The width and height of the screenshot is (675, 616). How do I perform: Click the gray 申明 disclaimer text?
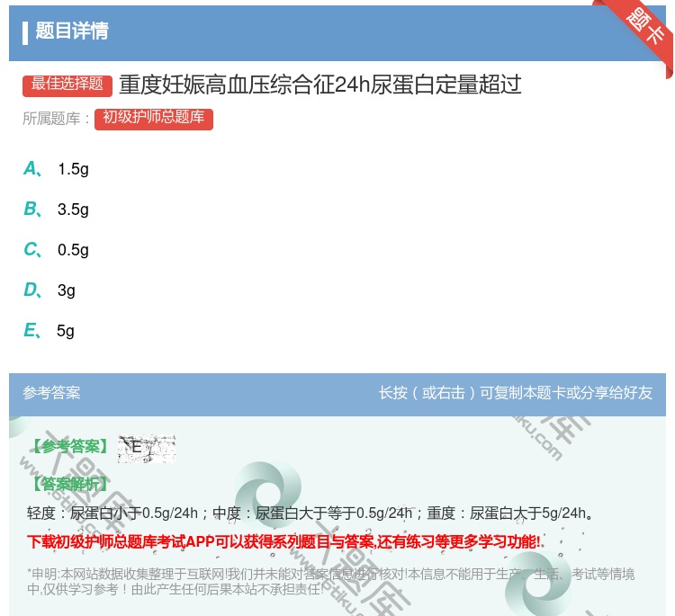point(330,581)
